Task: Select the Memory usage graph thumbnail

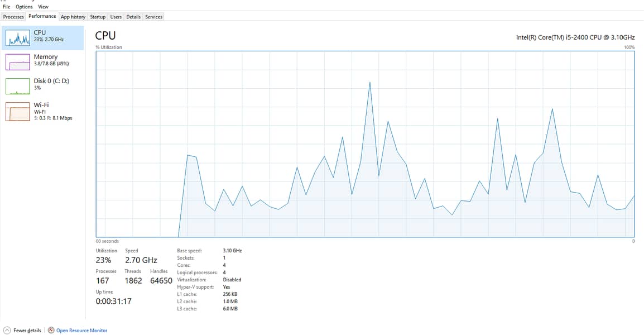Action: point(18,61)
